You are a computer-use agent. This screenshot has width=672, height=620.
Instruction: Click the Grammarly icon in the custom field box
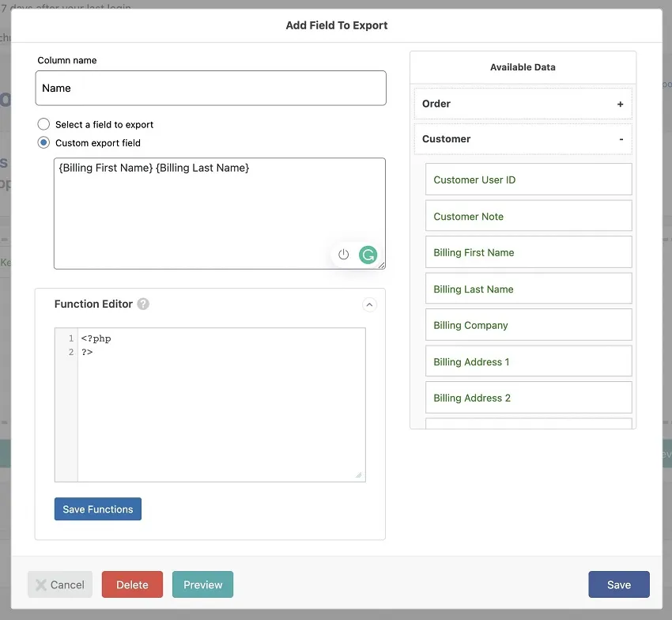pos(368,255)
